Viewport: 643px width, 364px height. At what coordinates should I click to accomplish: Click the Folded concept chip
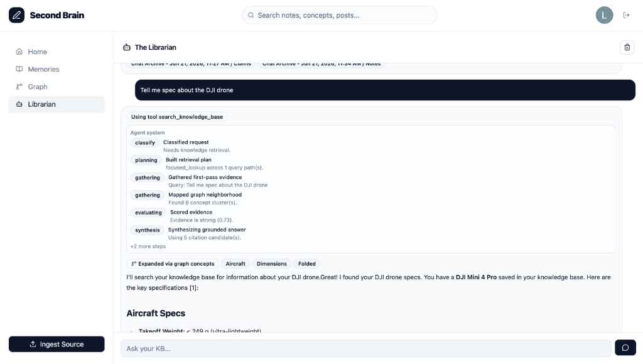click(306, 264)
